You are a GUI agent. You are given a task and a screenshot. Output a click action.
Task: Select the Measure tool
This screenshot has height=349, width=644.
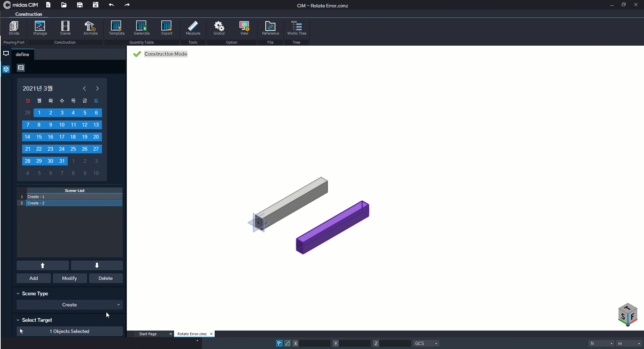[x=193, y=28]
